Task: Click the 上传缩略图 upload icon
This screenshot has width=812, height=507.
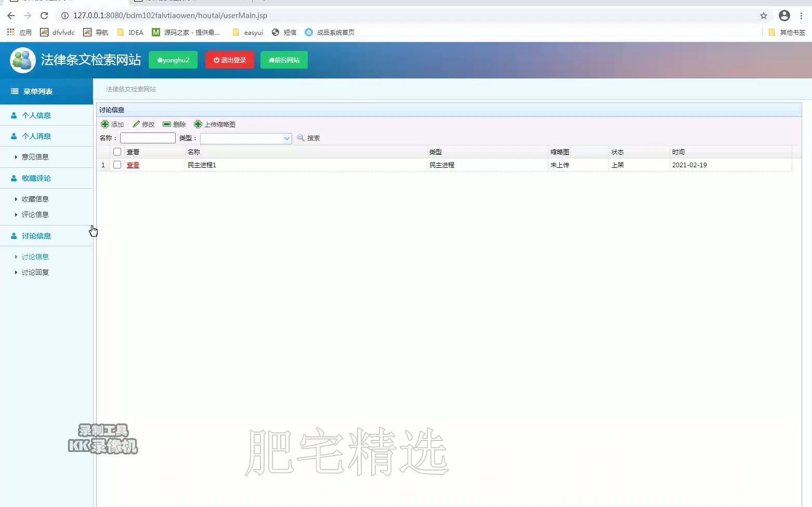Action: point(198,124)
